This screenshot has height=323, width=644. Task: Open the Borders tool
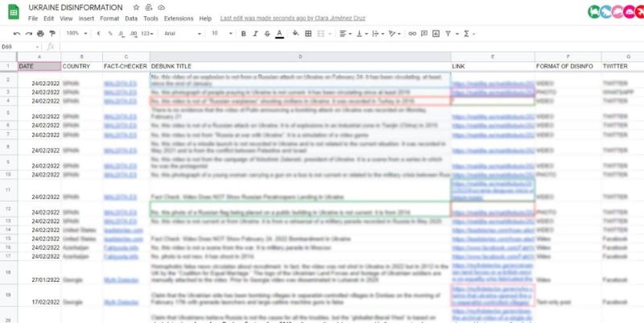[308, 33]
